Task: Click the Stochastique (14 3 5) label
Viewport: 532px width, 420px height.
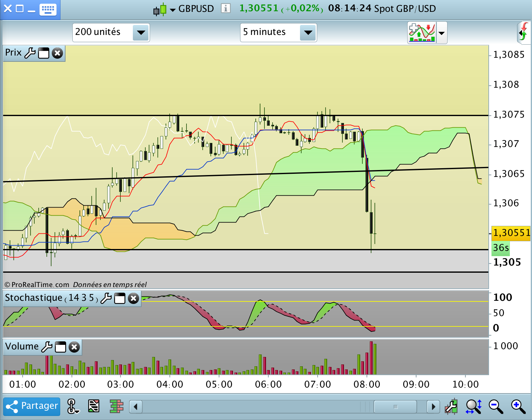Action: [x=51, y=298]
